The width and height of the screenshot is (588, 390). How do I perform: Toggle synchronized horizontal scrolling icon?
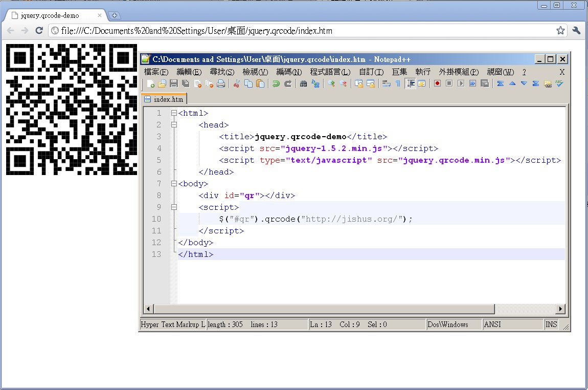(x=371, y=84)
